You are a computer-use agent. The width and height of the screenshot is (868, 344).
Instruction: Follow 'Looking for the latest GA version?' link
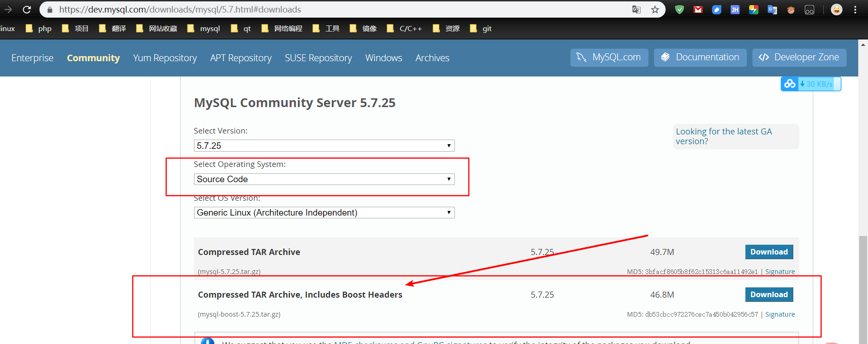(724, 136)
